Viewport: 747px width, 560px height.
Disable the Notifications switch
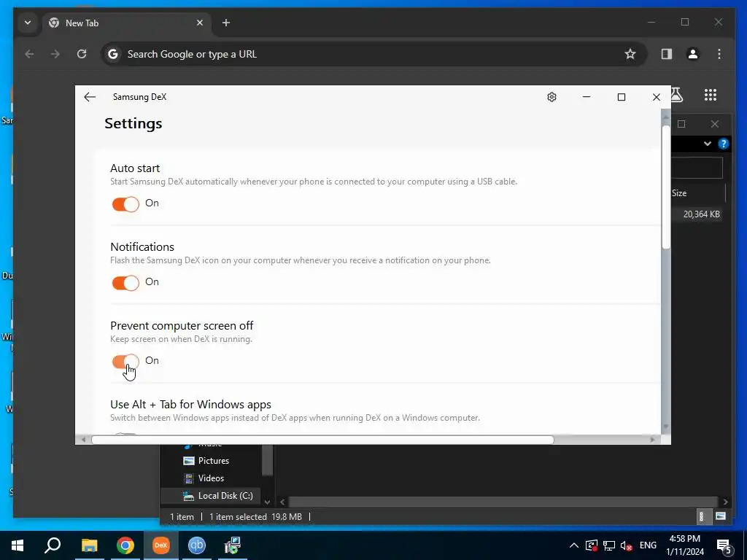pyautogui.click(x=125, y=283)
